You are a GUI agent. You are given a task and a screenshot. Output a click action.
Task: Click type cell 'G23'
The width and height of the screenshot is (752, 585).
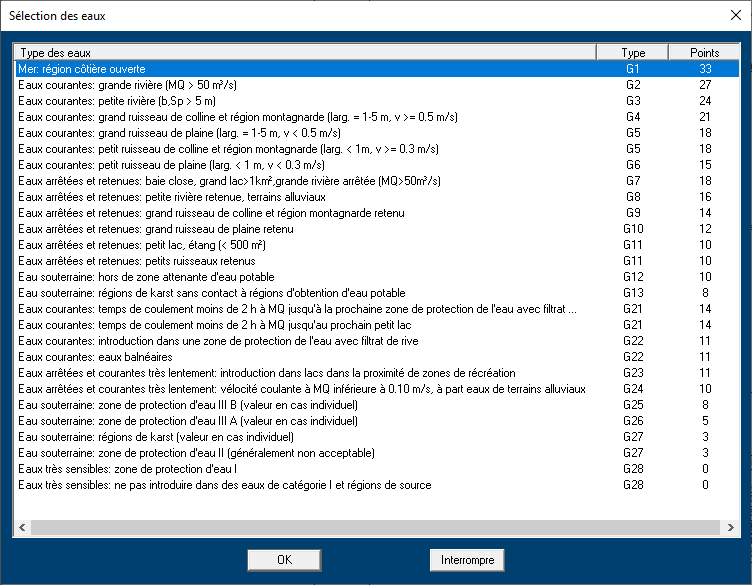tap(633, 373)
